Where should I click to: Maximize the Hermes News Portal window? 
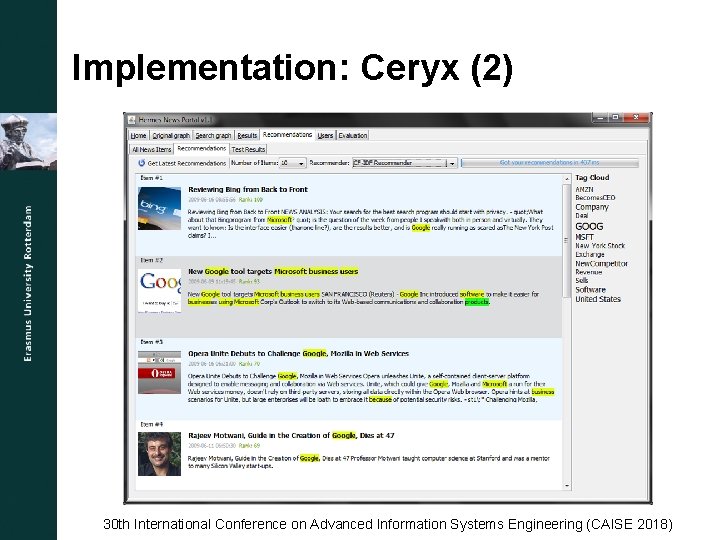[615, 118]
